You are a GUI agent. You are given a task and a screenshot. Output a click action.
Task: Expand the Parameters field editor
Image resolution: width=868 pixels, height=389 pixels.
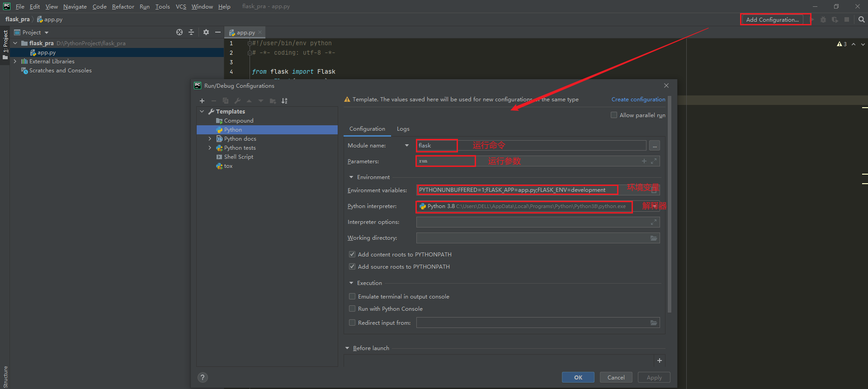tap(654, 161)
